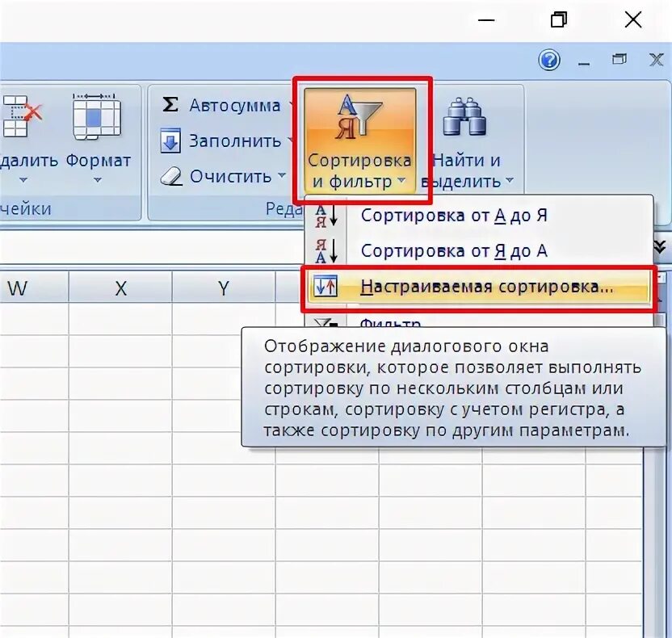Click the Сортировка и фильтр funnel icon

click(x=359, y=117)
